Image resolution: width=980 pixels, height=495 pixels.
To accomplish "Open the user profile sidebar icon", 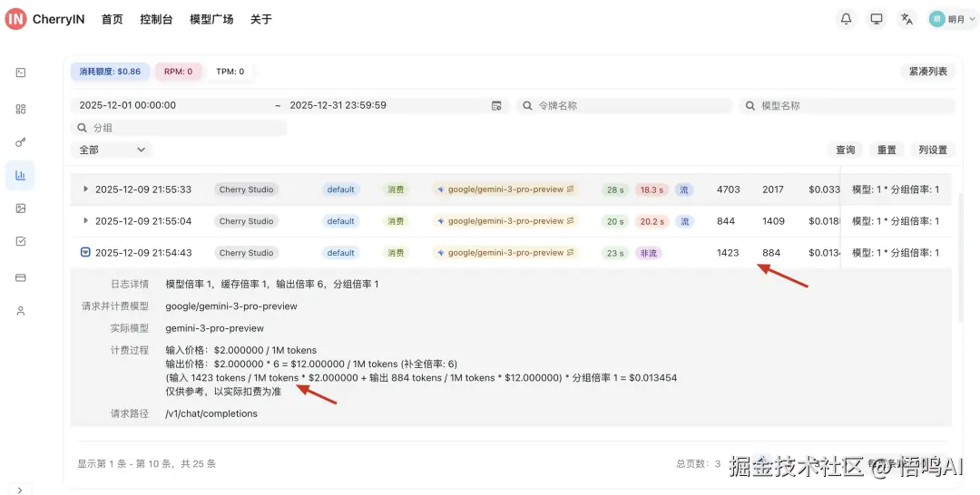I will pyautogui.click(x=21, y=311).
